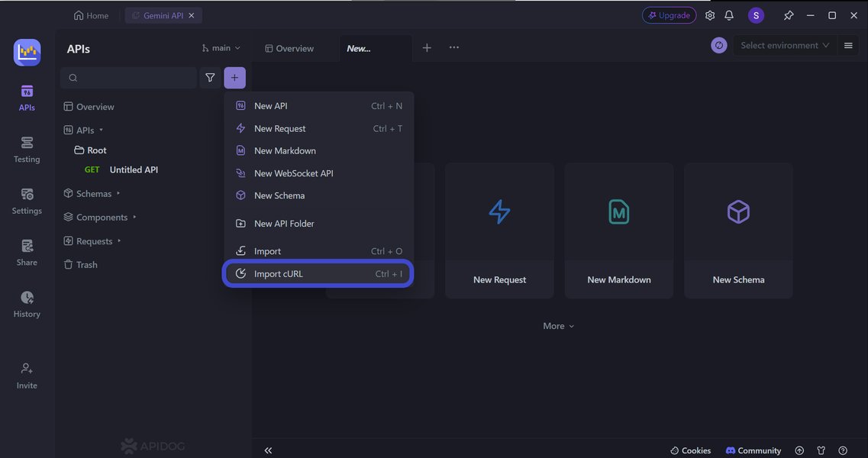Open the Settings section in the sidebar
Image resolution: width=868 pixels, height=458 pixels.
(27, 201)
